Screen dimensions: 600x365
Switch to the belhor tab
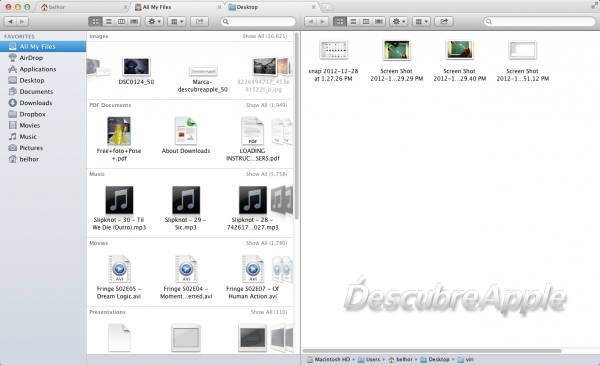pos(83,7)
